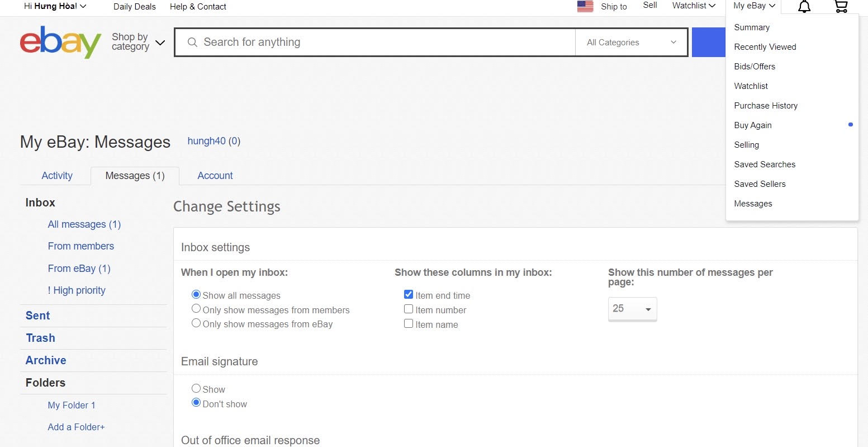Open hungh40 user profile link

pyautogui.click(x=206, y=141)
